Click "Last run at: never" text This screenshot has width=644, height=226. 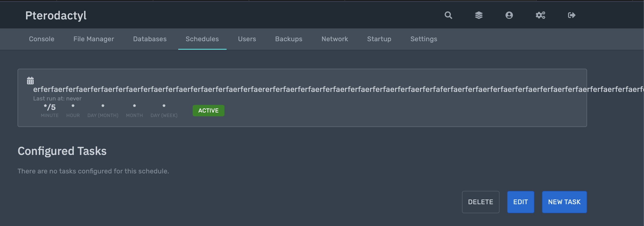pos(57,98)
